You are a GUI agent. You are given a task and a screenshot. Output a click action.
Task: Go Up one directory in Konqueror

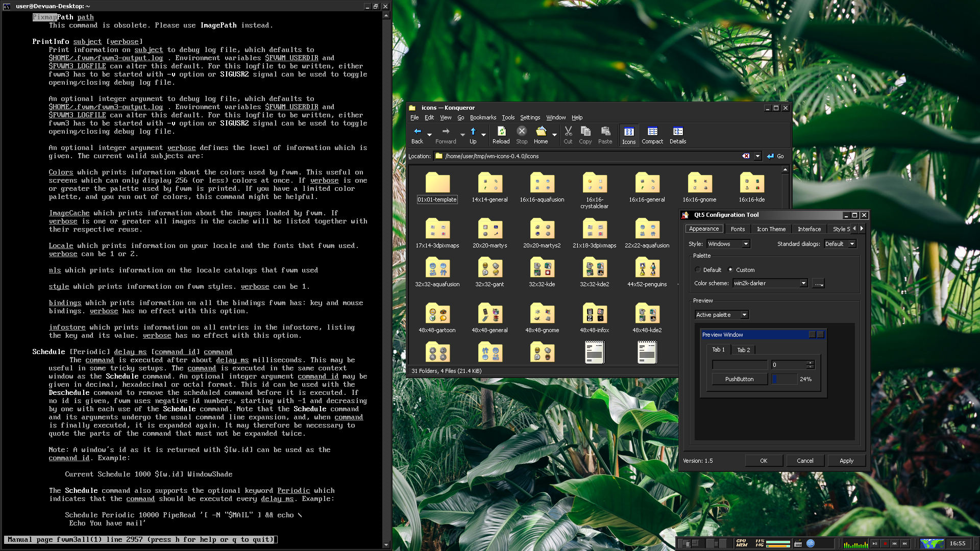click(473, 135)
